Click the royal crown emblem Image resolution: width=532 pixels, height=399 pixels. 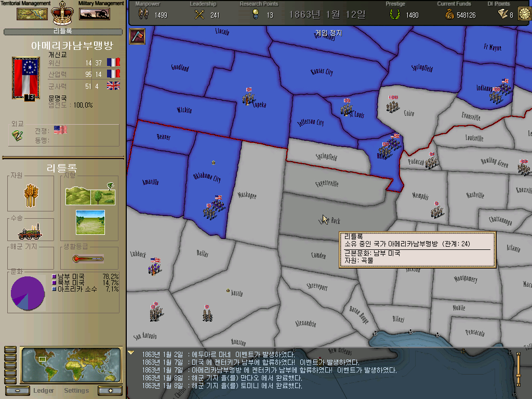click(x=62, y=13)
